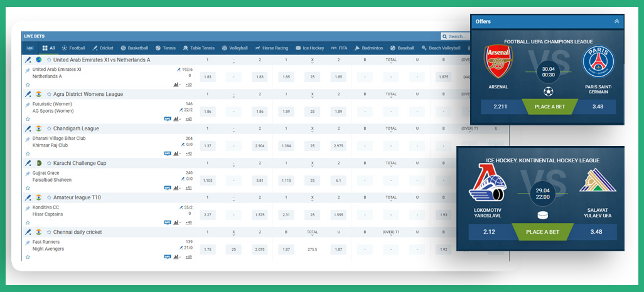644x292 pixels.
Task: Click the Paris Saint-Germain club logo
Action: 598,62
